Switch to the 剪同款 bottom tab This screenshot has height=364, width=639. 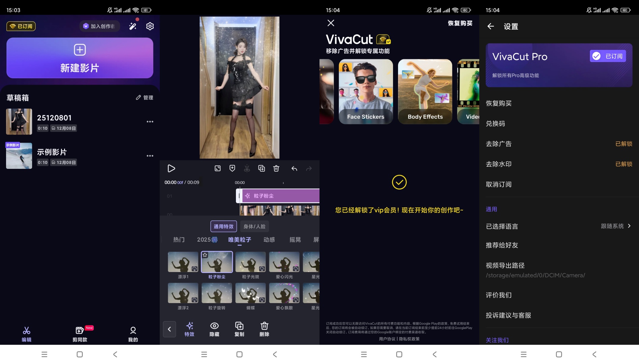[80, 334]
